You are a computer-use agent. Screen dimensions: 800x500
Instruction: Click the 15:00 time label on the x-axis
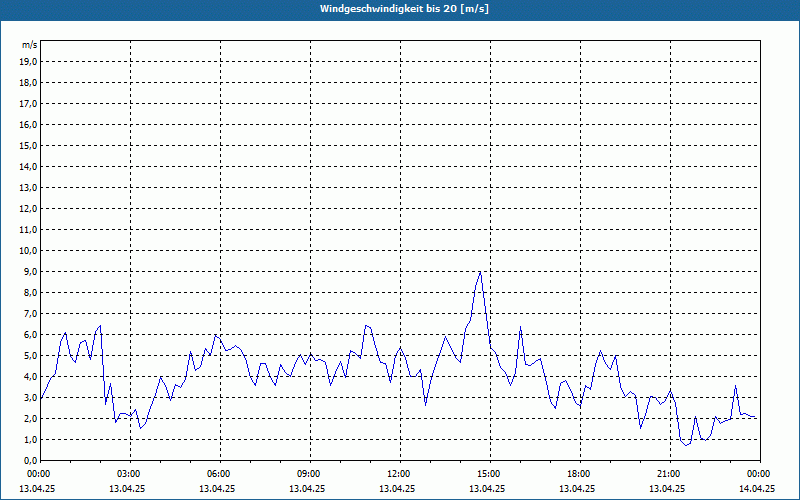click(x=488, y=474)
